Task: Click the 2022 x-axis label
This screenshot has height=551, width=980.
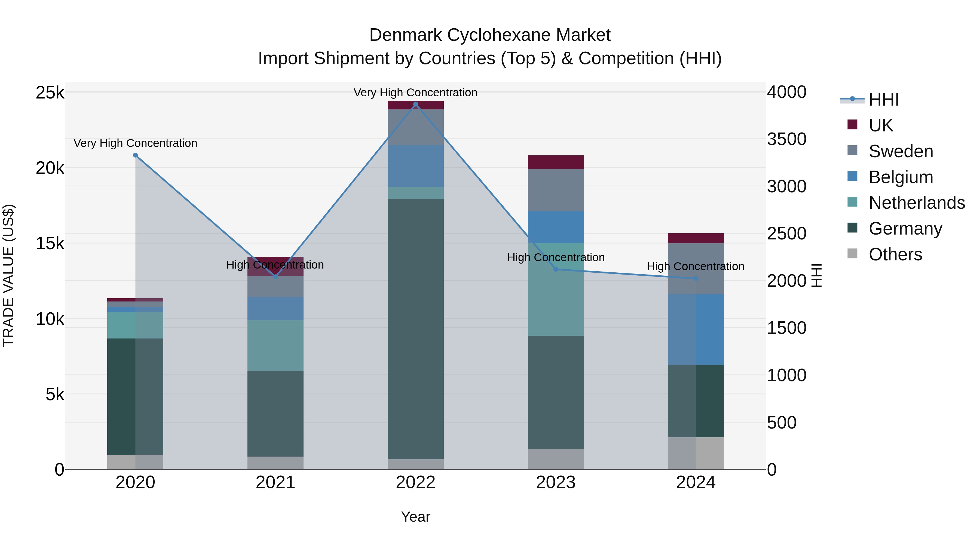Action: click(x=415, y=482)
